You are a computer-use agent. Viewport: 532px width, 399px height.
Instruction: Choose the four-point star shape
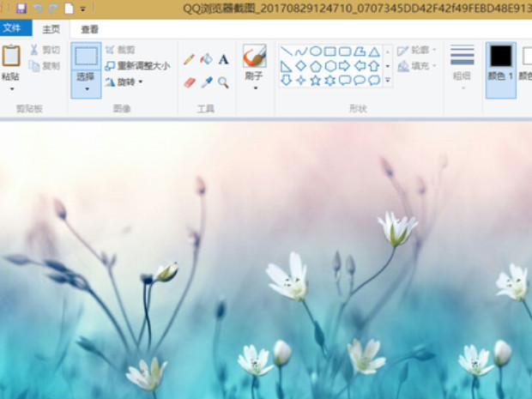(301, 81)
